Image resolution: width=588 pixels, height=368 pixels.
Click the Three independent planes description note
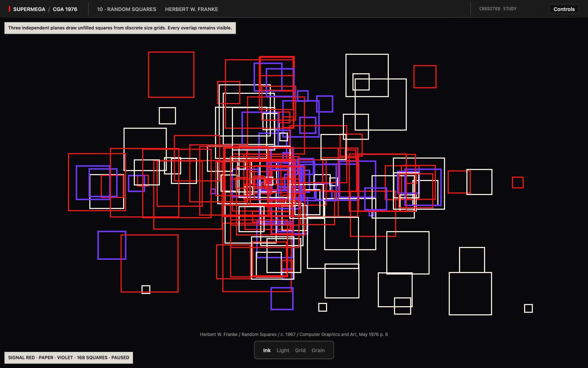point(120,28)
